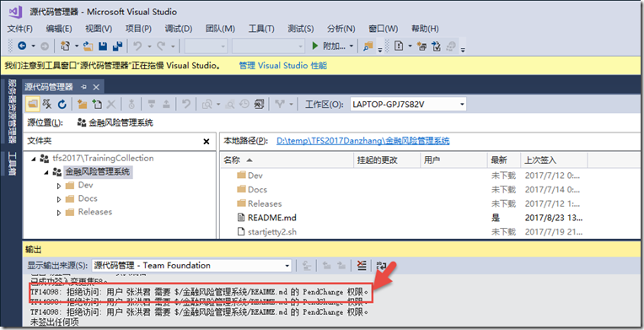The image size is (644, 330).
Task: Click the New Folder icon
Action: click(82, 105)
